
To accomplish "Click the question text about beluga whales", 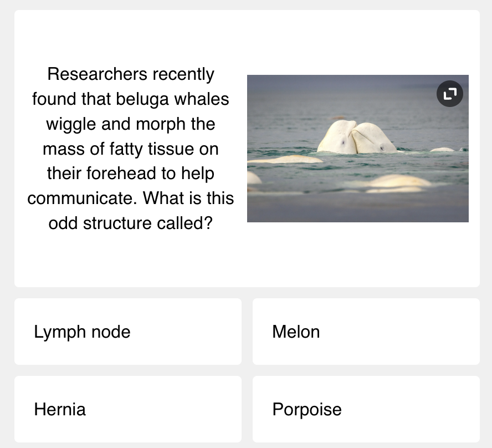I will (130, 149).
